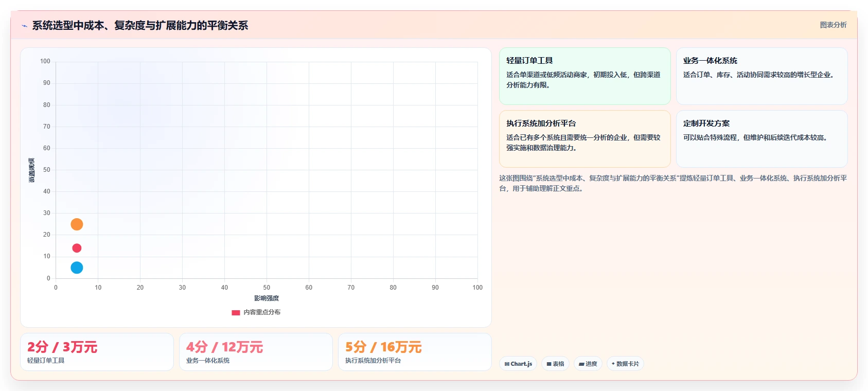Screen dimensions: 868x391
Task: Click the orange bubble on the chart
Action: click(x=77, y=224)
